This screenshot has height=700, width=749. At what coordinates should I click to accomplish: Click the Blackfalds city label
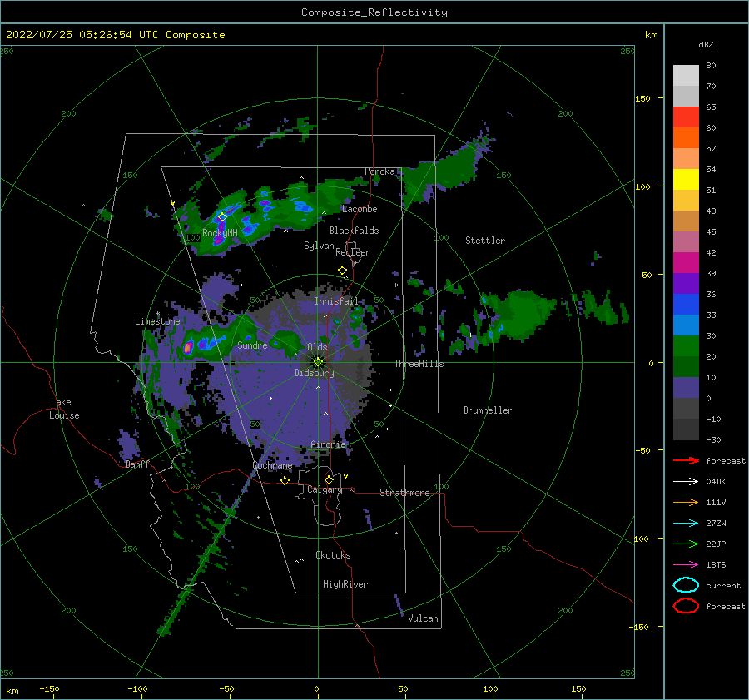click(354, 231)
